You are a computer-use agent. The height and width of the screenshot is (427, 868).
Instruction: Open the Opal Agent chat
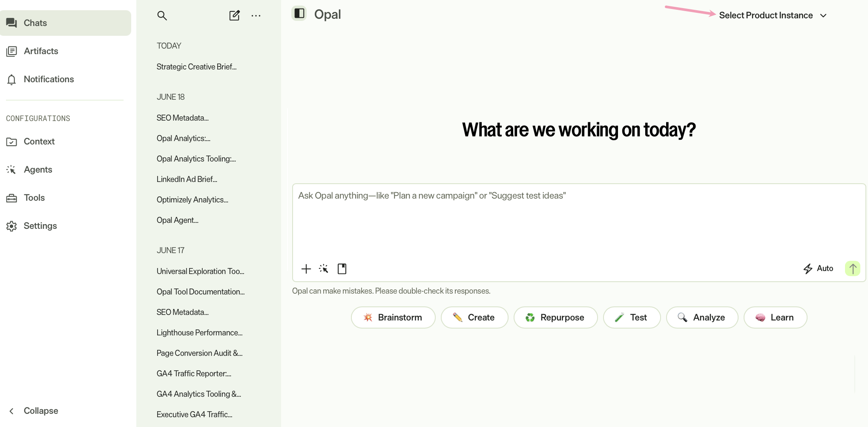point(178,220)
